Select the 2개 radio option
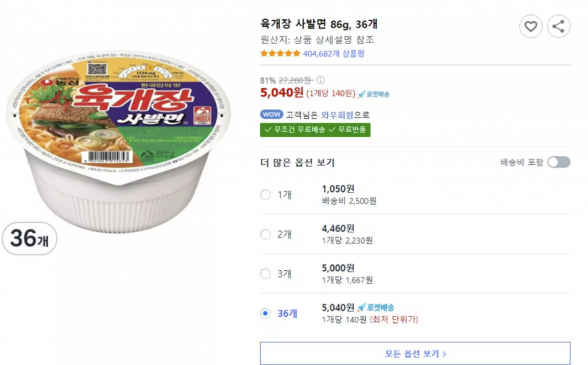588x365 pixels. click(x=265, y=234)
